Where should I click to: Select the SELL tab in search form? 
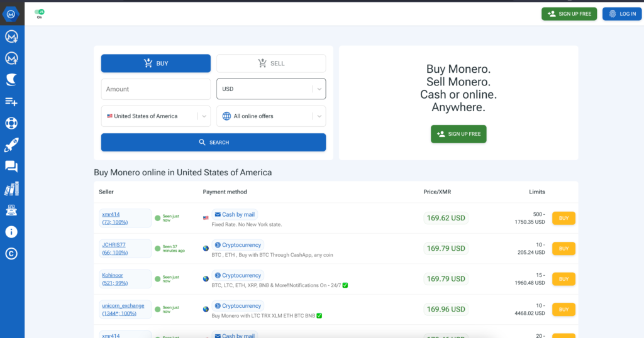pyautogui.click(x=271, y=63)
